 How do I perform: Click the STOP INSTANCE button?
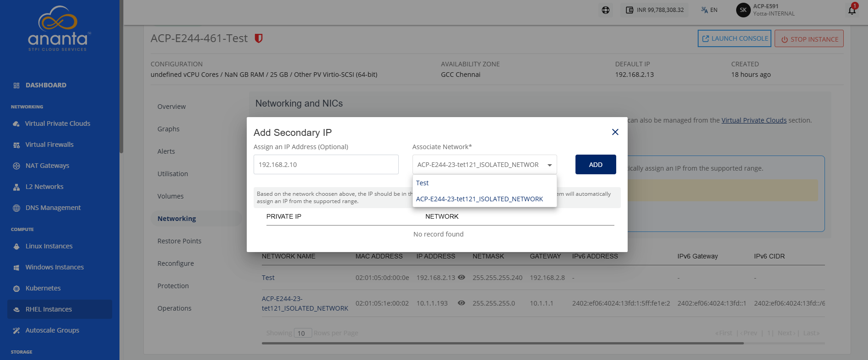809,39
